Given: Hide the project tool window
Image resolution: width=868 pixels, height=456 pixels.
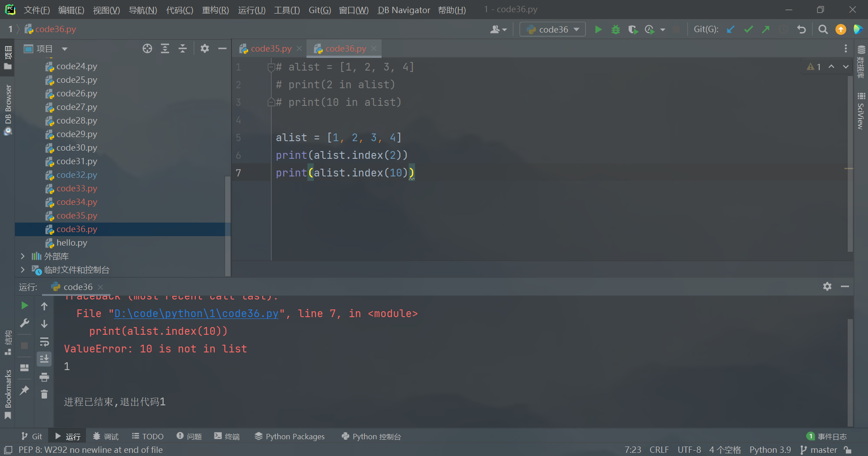Looking at the screenshot, I should [x=222, y=48].
